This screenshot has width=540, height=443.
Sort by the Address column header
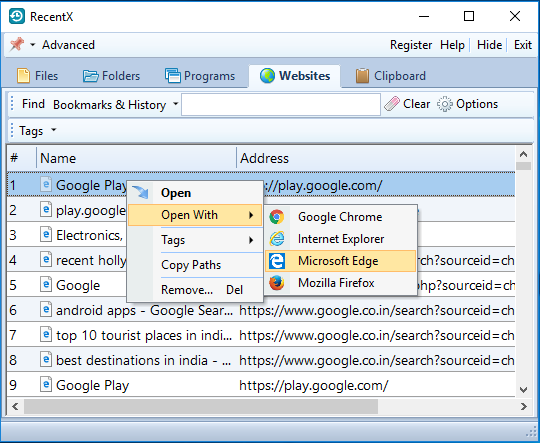[376, 158]
